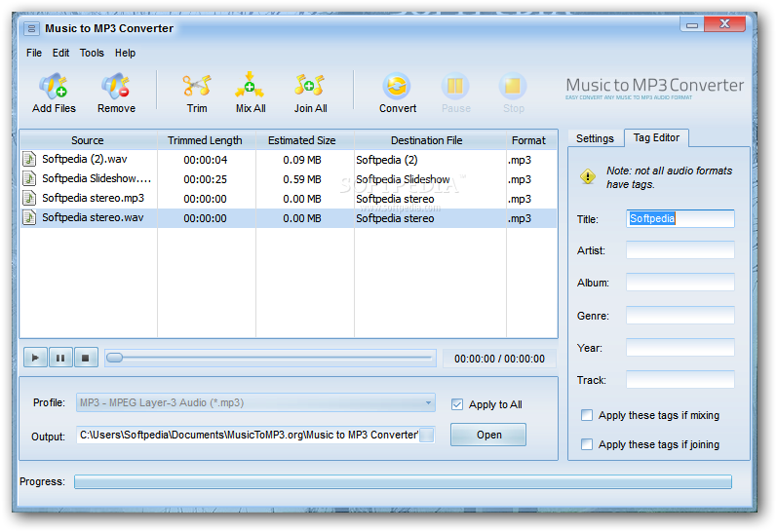Expand the Profile format dropdown
The width and height of the screenshot is (777, 532).
428,402
